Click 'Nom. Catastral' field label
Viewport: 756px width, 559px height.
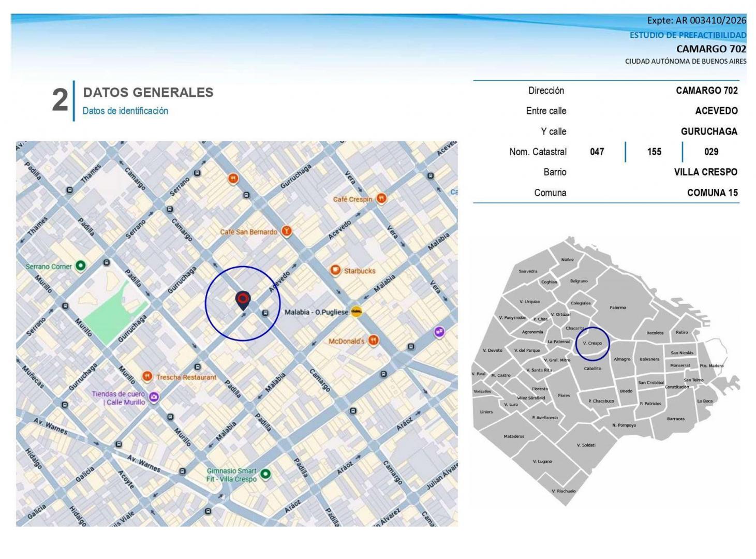click(x=538, y=152)
